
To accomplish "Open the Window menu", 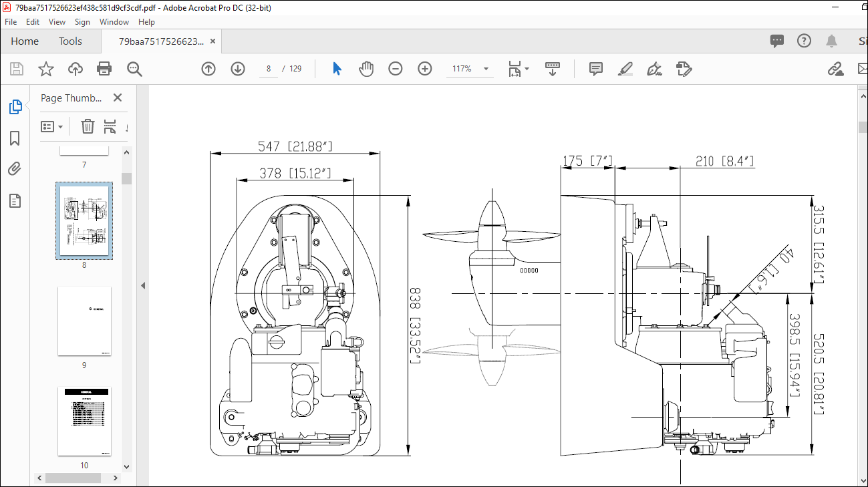I will pos(114,22).
